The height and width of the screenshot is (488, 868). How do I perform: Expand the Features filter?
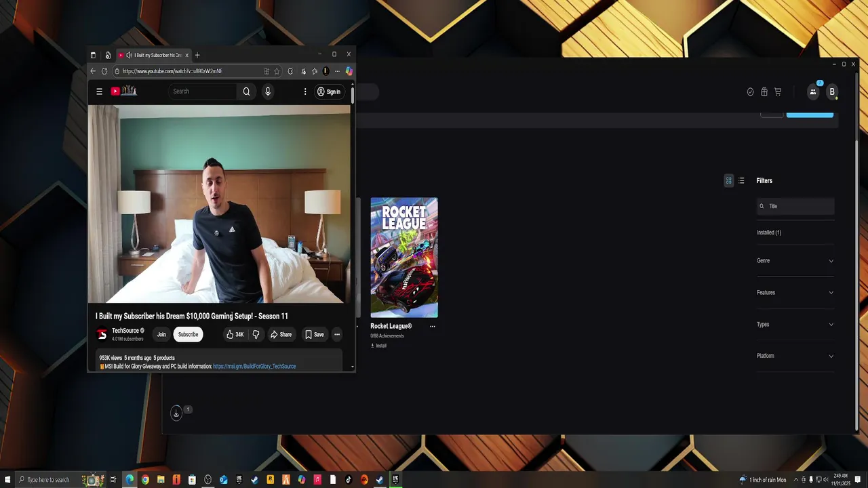click(795, 293)
